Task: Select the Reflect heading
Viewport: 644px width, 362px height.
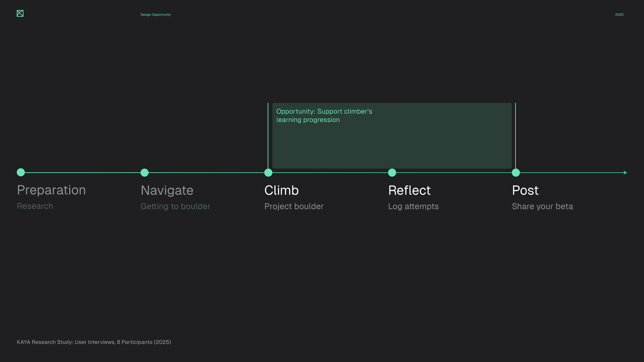Action: [409, 190]
